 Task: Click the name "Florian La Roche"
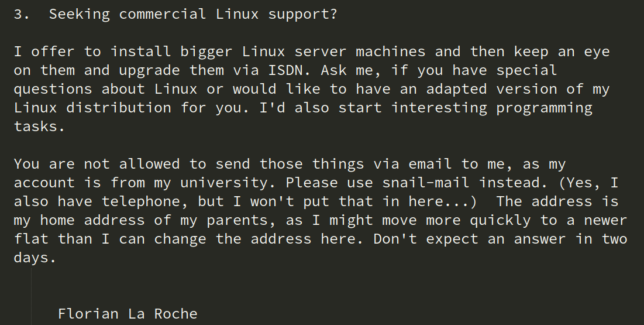pos(128,314)
